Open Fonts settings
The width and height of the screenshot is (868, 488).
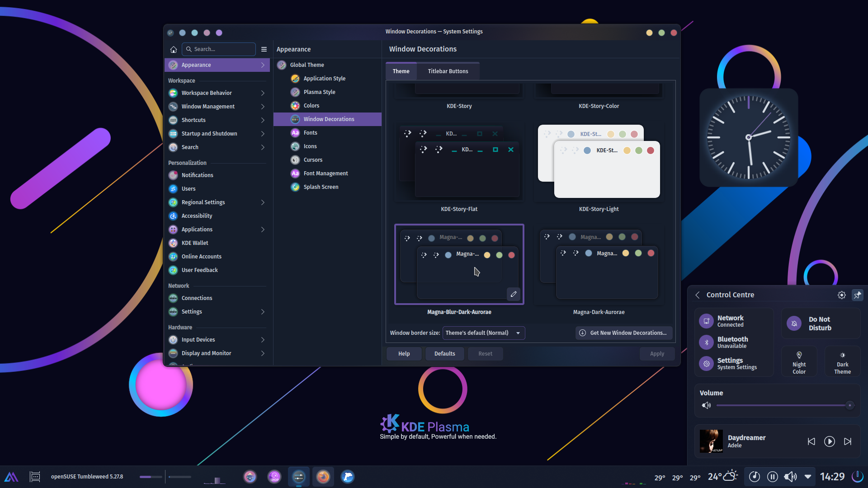click(328, 133)
